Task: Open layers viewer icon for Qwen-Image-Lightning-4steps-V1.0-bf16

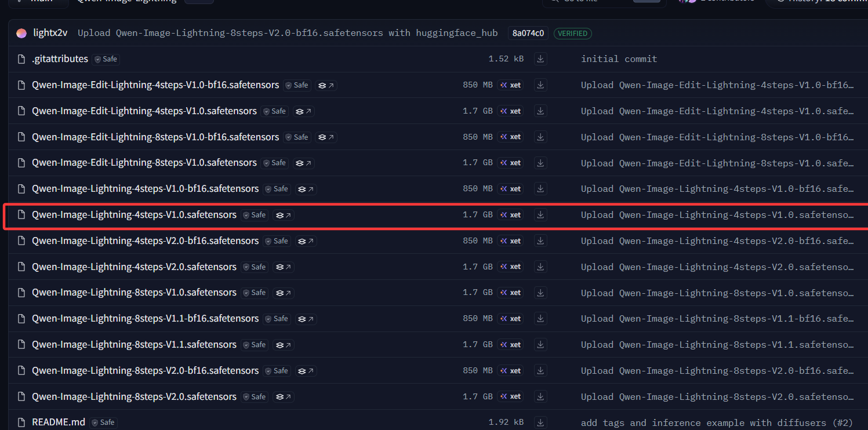Action: 306,189
